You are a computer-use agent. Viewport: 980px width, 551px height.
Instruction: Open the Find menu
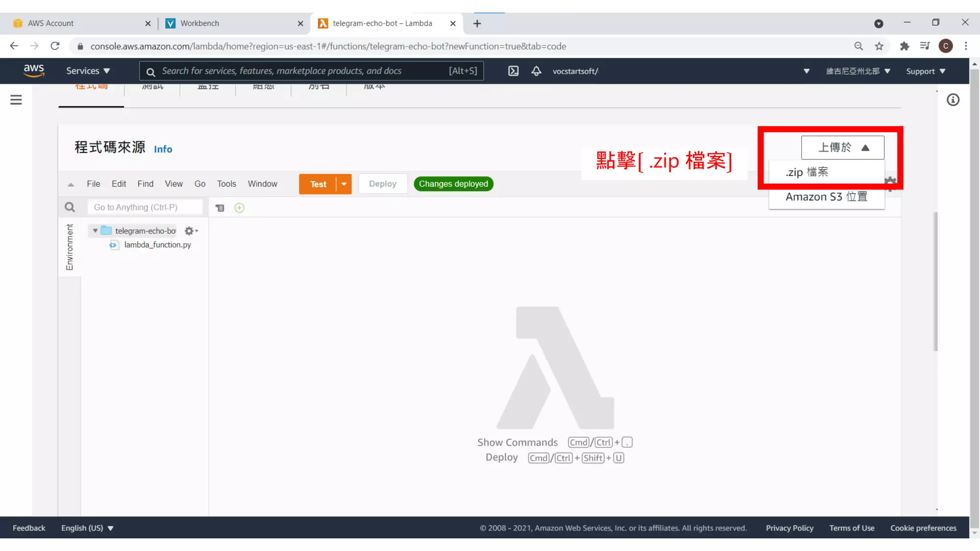tap(145, 184)
